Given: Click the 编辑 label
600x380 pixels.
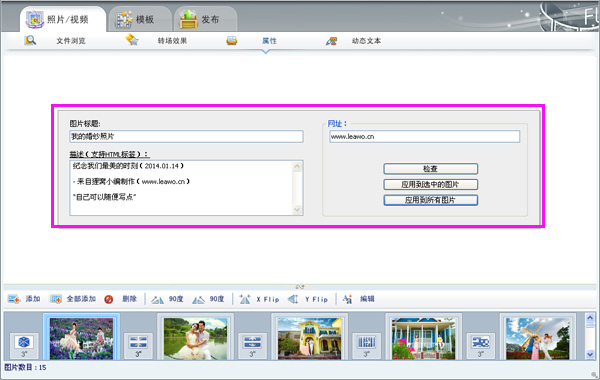Looking at the screenshot, I should pyautogui.click(x=367, y=299).
